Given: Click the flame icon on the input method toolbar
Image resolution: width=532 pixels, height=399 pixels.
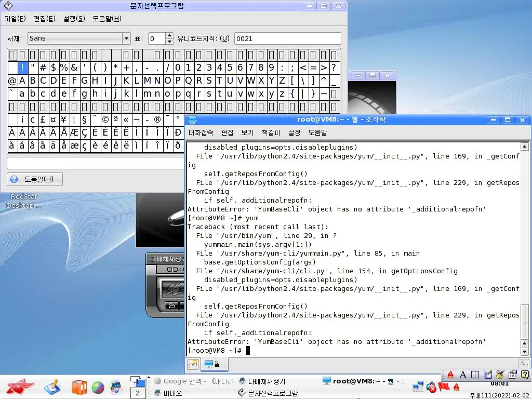Looking at the screenshot, I should pos(450,375).
